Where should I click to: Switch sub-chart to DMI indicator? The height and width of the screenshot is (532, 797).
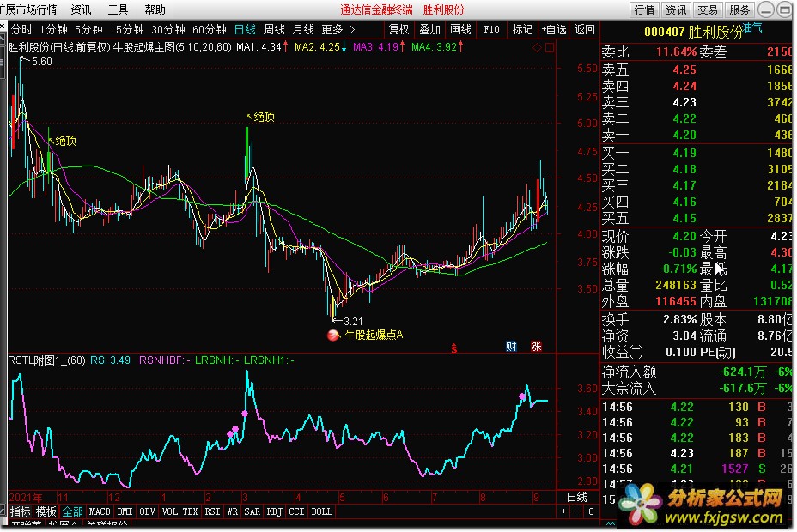pos(125,511)
